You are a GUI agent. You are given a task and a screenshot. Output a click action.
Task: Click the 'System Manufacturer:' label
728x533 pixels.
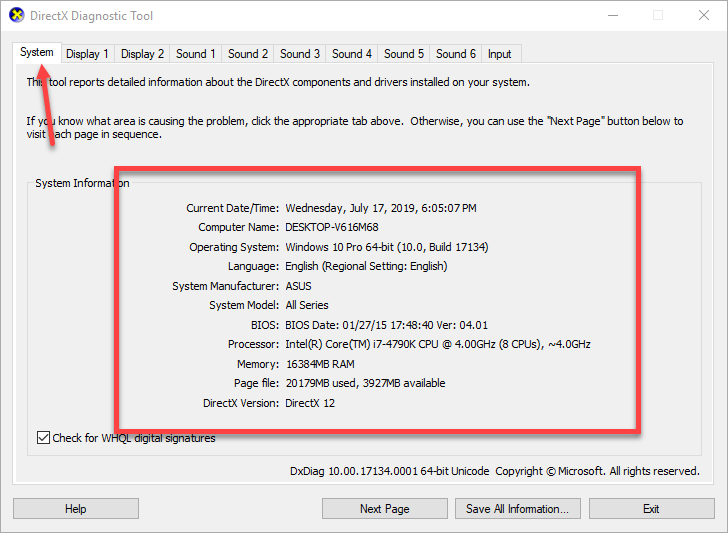(226, 286)
